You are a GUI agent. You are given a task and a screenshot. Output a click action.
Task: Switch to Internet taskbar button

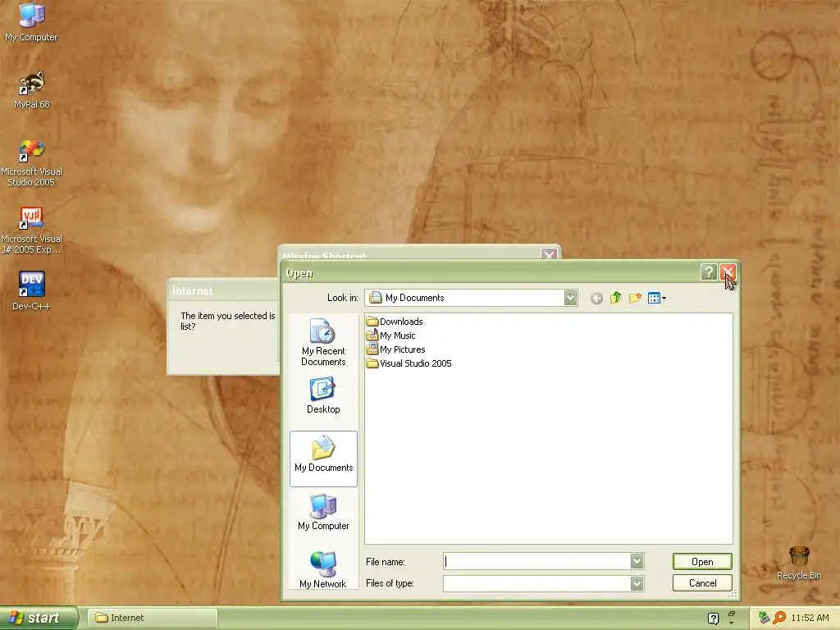[152, 618]
